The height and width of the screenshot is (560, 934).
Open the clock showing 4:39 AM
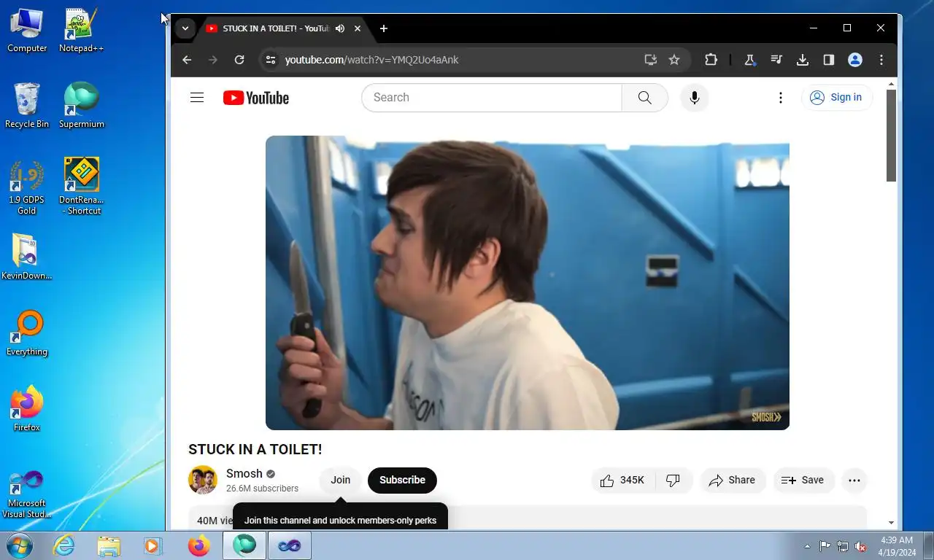897,546
